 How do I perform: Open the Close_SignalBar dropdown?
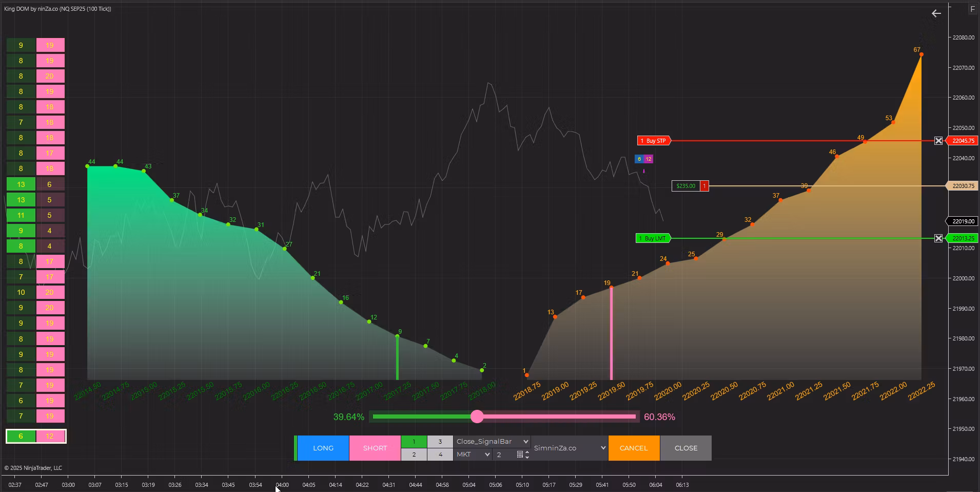[x=492, y=442]
